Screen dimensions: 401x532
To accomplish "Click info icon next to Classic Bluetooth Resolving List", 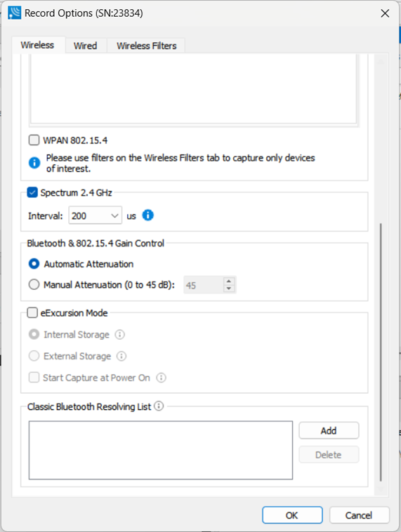I will 159,406.
